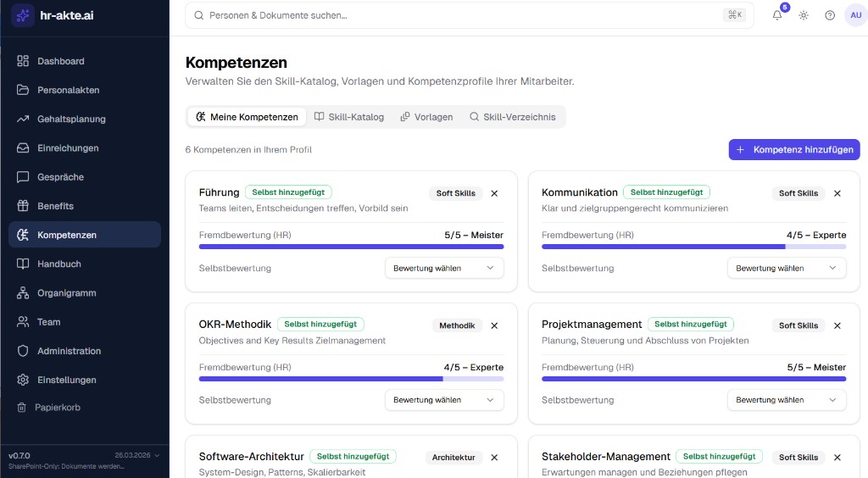868x478 pixels.
Task: Open Selbstbewertung dropdown for Führung
Action: (444, 268)
